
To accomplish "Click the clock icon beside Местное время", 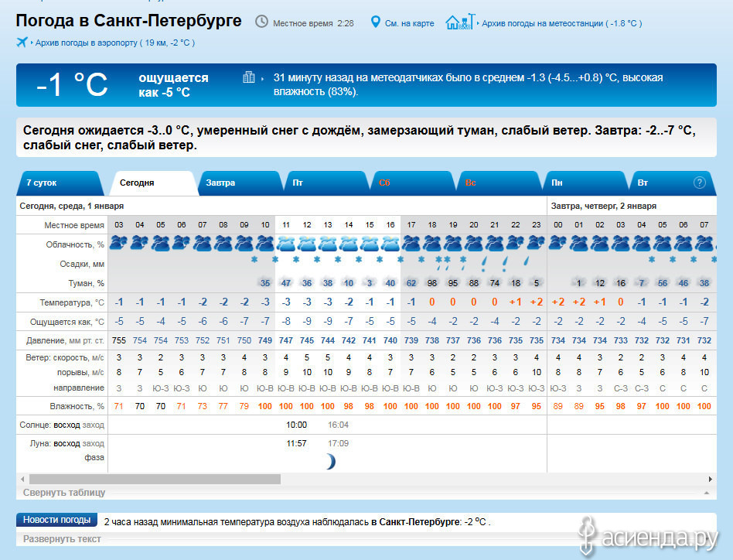I will pos(261,22).
